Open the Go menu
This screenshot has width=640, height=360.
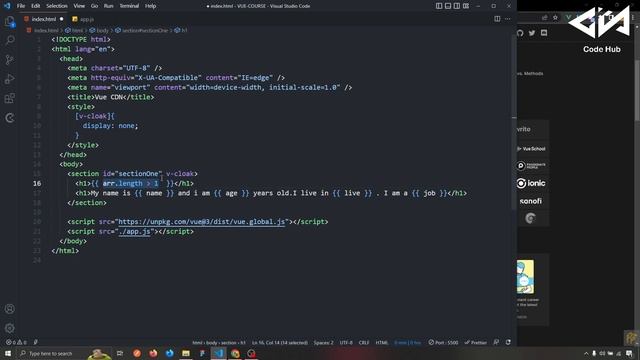click(x=94, y=6)
